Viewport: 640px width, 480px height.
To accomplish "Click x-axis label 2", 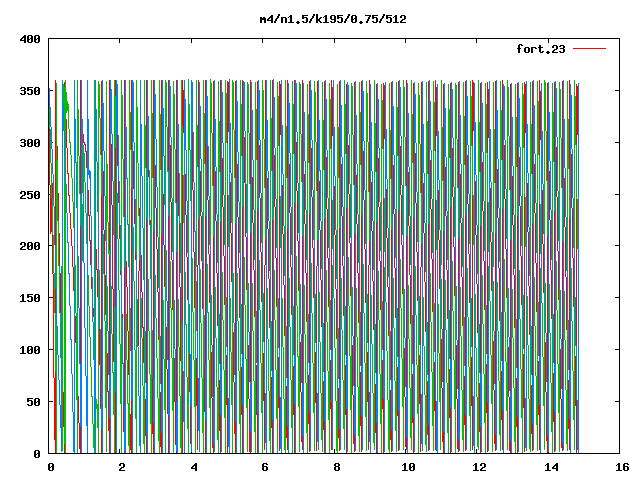I will click(x=122, y=467).
